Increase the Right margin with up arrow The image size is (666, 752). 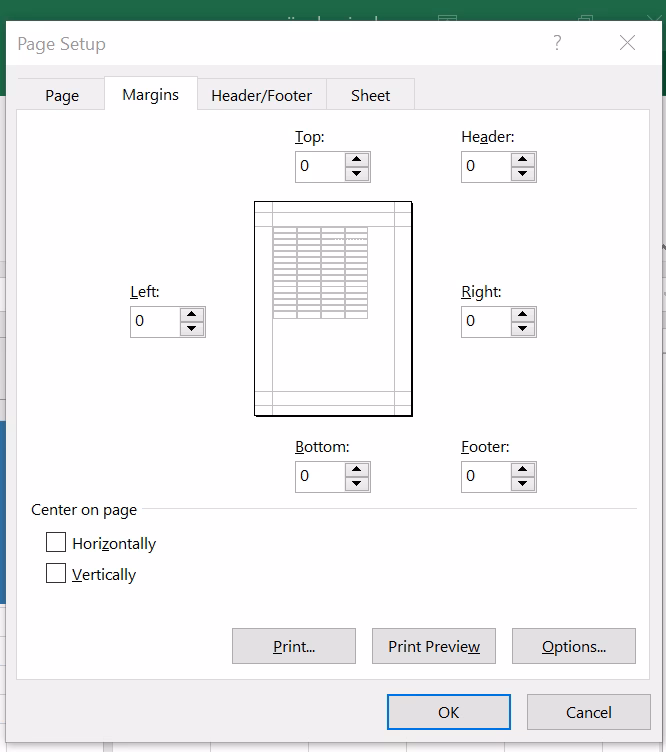[x=523, y=315]
